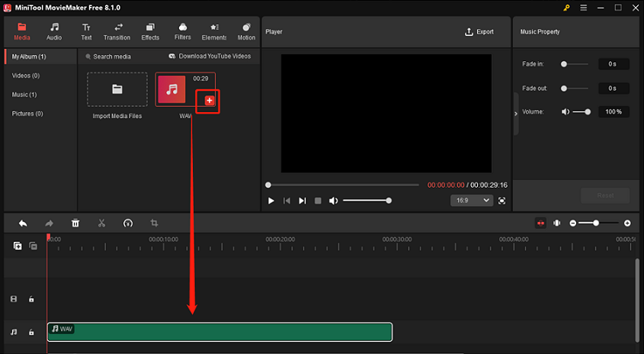
Task: Open the Elements tab
Action: (214, 31)
